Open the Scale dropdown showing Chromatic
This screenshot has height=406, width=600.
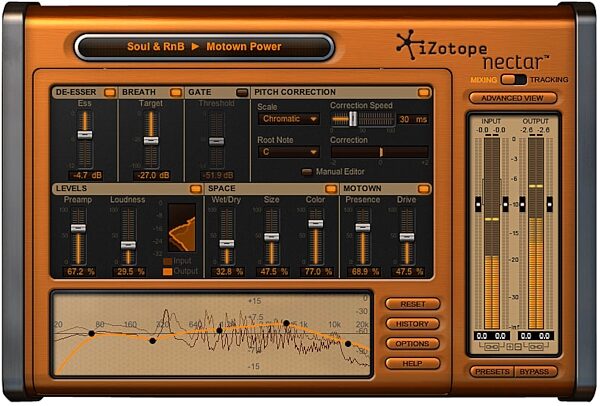tap(289, 119)
